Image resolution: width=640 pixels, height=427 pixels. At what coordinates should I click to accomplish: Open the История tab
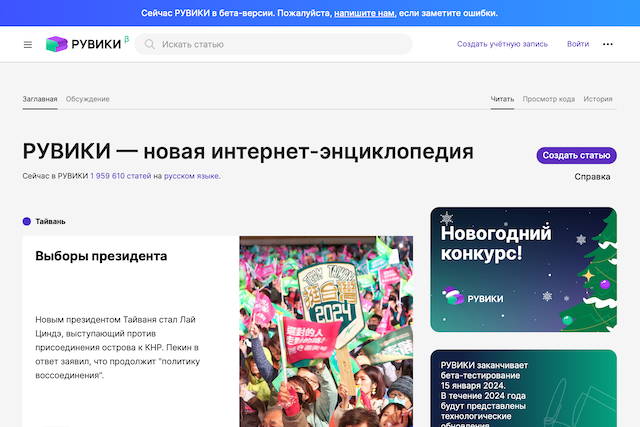tap(598, 99)
